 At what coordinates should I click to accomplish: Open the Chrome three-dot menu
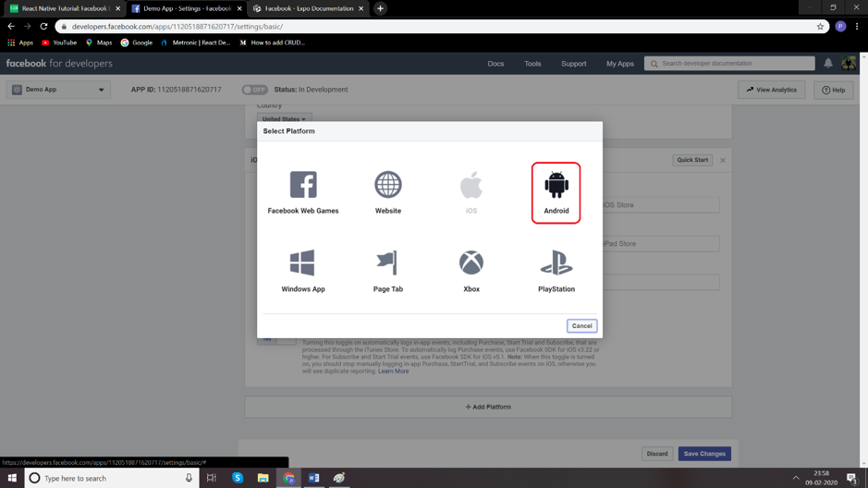coord(857,26)
